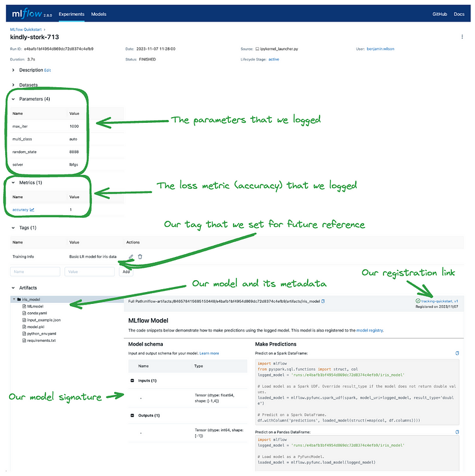The image size is (475, 476).
Task: Click the FINISHED status text
Action: click(x=147, y=59)
